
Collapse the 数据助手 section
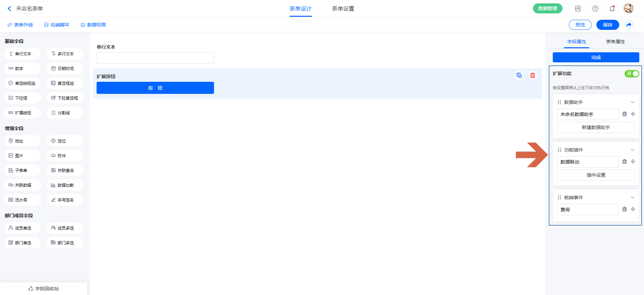tap(633, 102)
